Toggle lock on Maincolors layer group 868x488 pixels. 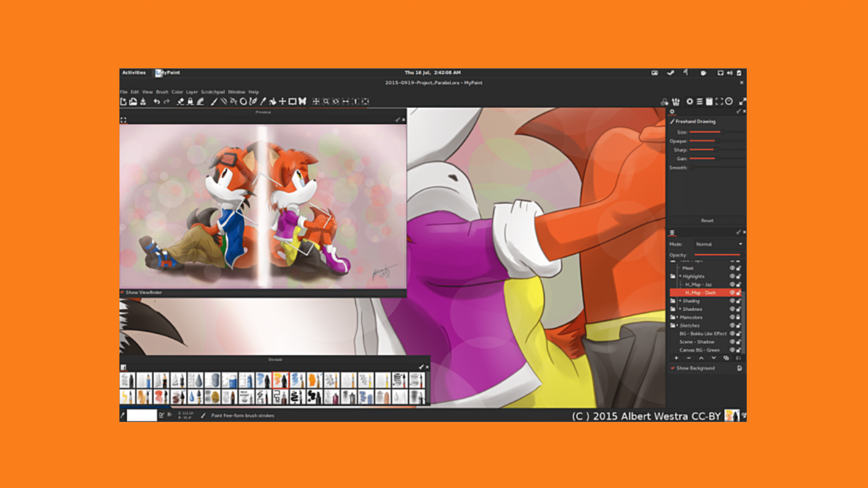click(738, 317)
